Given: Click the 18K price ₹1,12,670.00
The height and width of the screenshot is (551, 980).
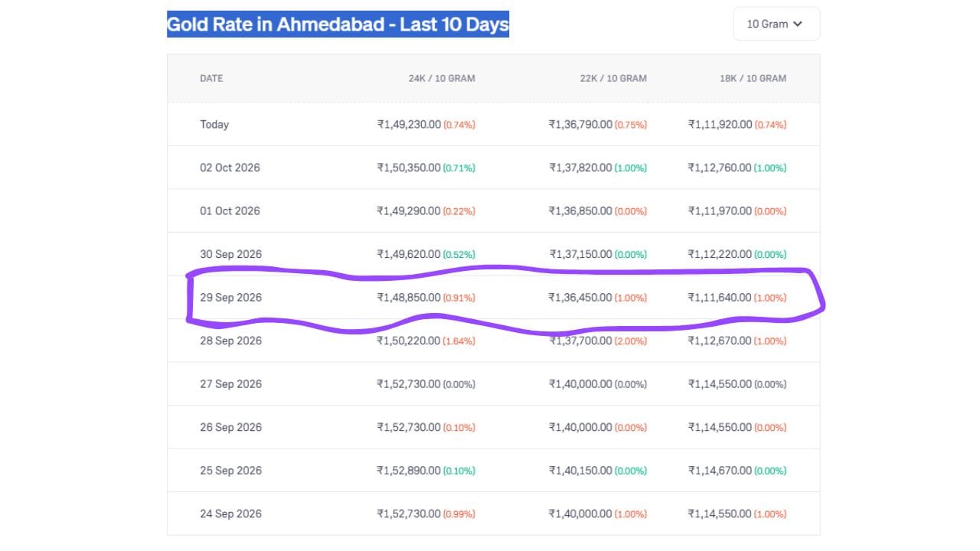Looking at the screenshot, I should [x=720, y=341].
